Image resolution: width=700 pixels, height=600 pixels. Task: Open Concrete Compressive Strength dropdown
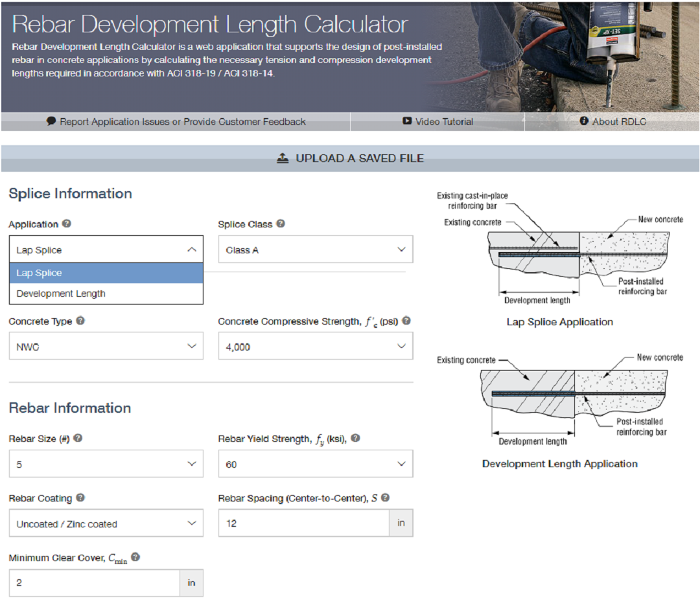tap(315, 347)
